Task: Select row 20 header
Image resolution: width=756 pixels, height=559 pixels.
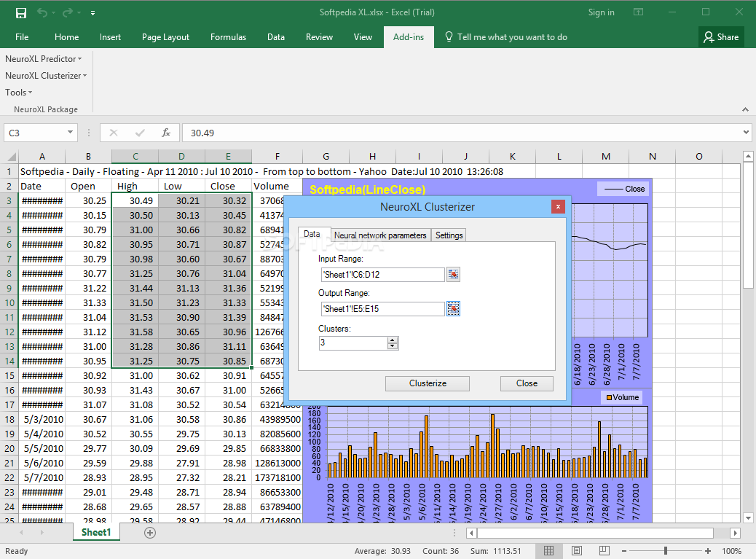Action: [x=9, y=448]
